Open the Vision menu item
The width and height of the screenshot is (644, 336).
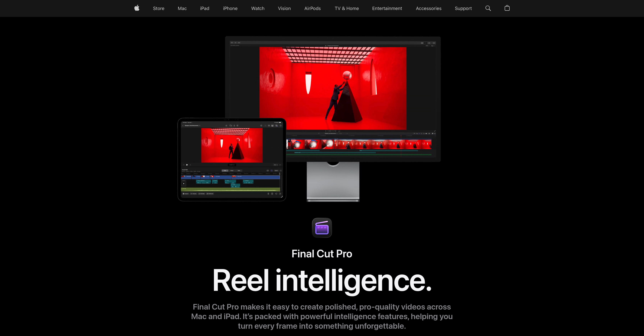(284, 8)
